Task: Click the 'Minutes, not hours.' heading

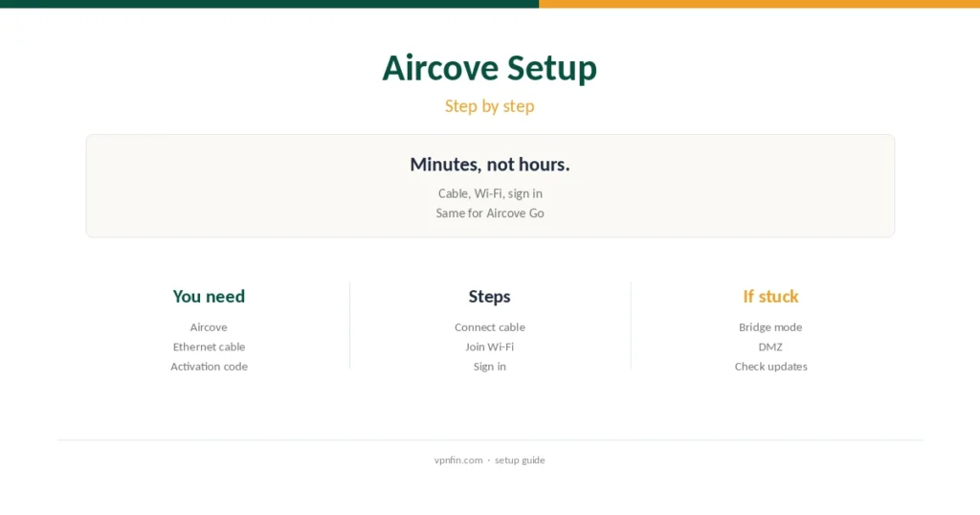Action: [489, 165]
